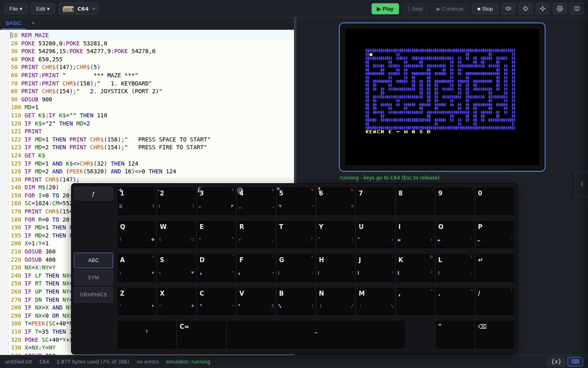Click the spacebar on the virtual keyboard

click(316, 334)
